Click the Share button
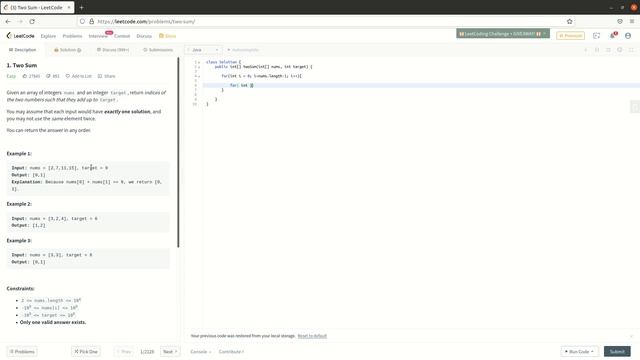This screenshot has height=360, width=640. pyautogui.click(x=107, y=76)
